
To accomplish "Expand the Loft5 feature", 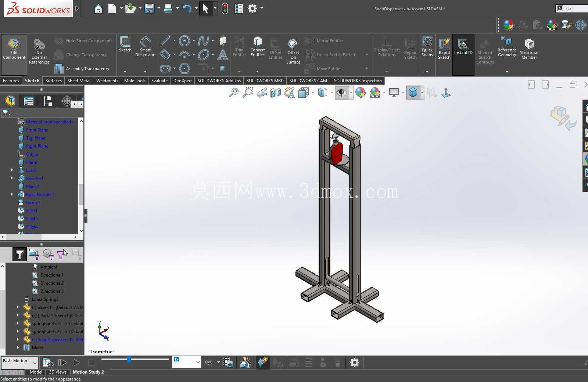I will (12, 170).
